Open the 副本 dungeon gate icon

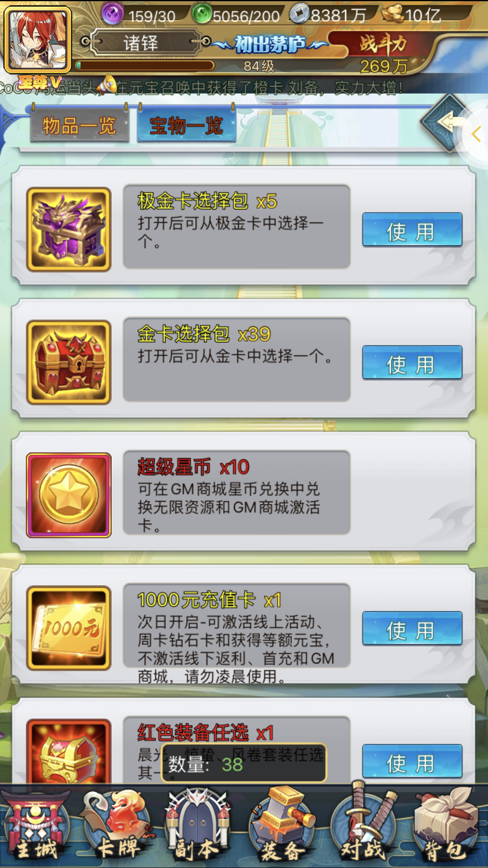[198, 826]
